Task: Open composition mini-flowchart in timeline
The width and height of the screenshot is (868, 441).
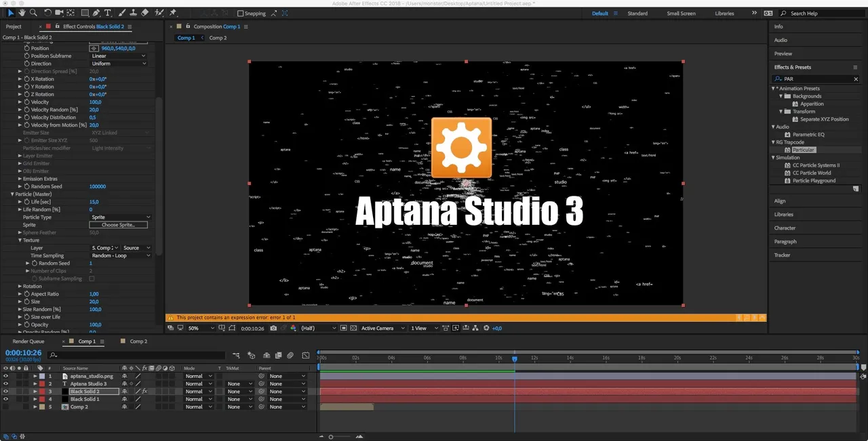Action: click(x=237, y=355)
